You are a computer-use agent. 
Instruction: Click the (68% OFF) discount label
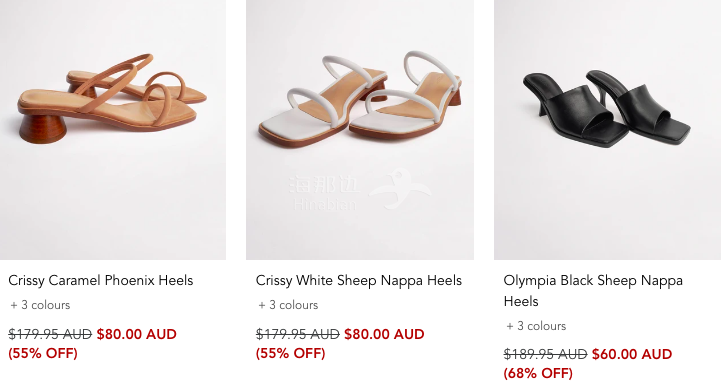tap(538, 373)
